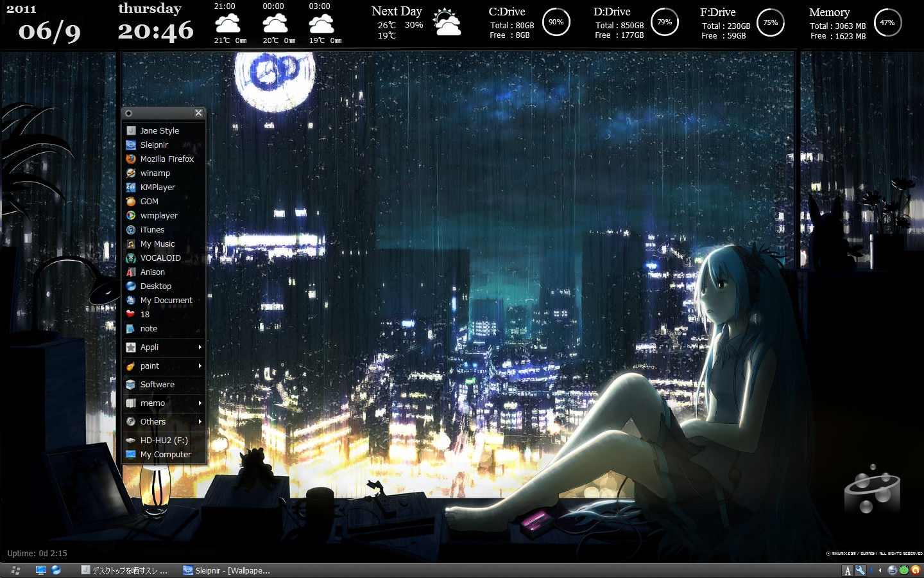Click the 20:46 clock display

click(x=155, y=31)
